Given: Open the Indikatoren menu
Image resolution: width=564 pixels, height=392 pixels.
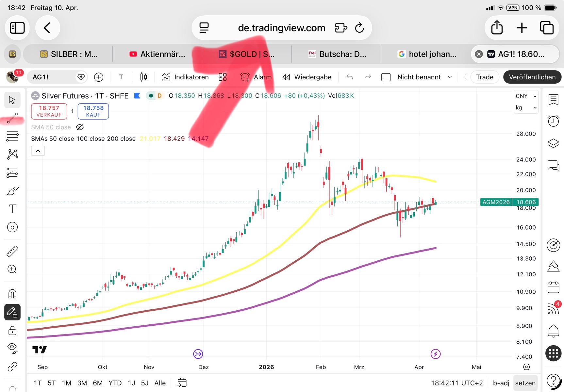Looking at the screenshot, I should (185, 77).
